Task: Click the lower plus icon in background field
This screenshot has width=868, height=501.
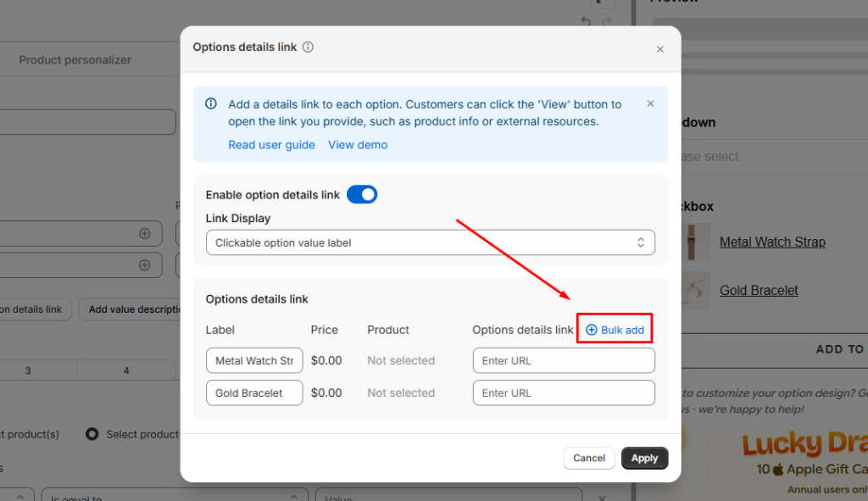Action: point(144,265)
